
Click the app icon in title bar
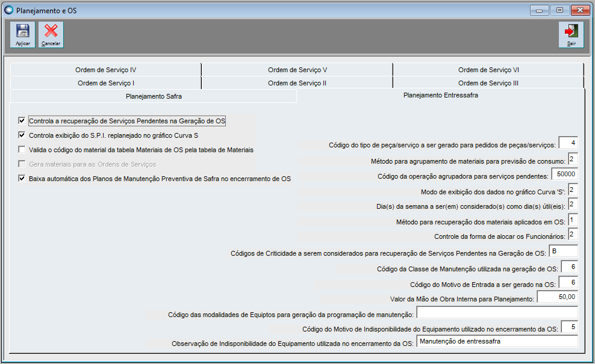[8, 10]
